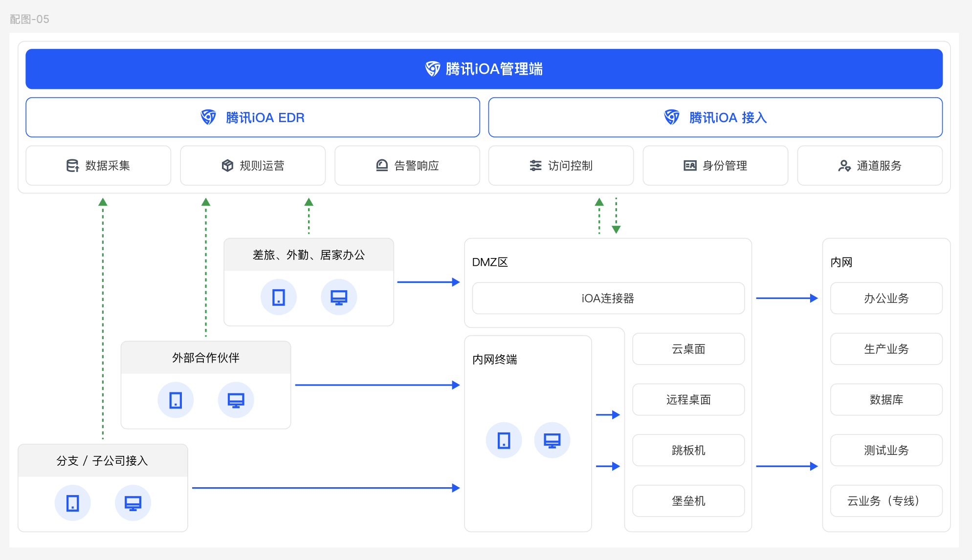The image size is (972, 560).
Task: Click the shield logo in 腾讯iOA管理端 banner
Action: click(x=433, y=69)
